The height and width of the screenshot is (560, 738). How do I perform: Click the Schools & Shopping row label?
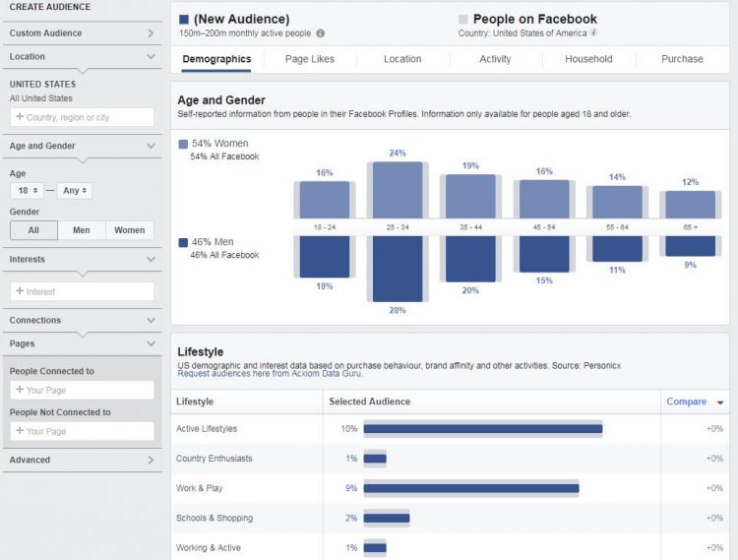215,518
